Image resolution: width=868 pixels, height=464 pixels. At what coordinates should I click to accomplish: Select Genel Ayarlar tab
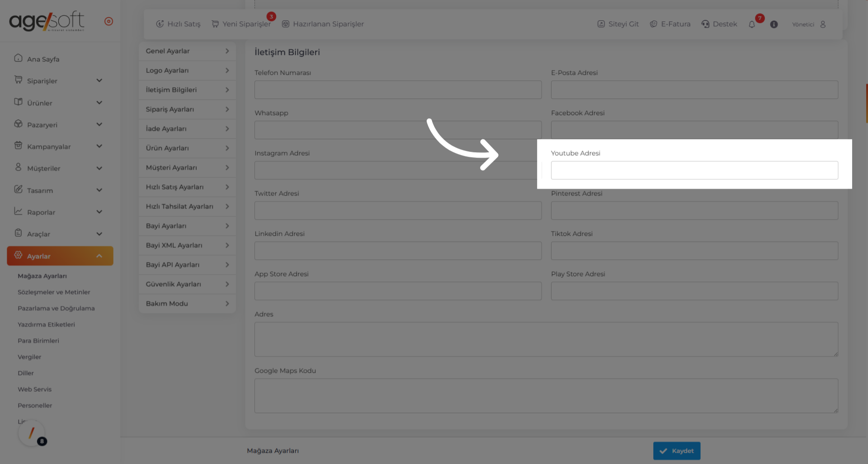(x=187, y=51)
